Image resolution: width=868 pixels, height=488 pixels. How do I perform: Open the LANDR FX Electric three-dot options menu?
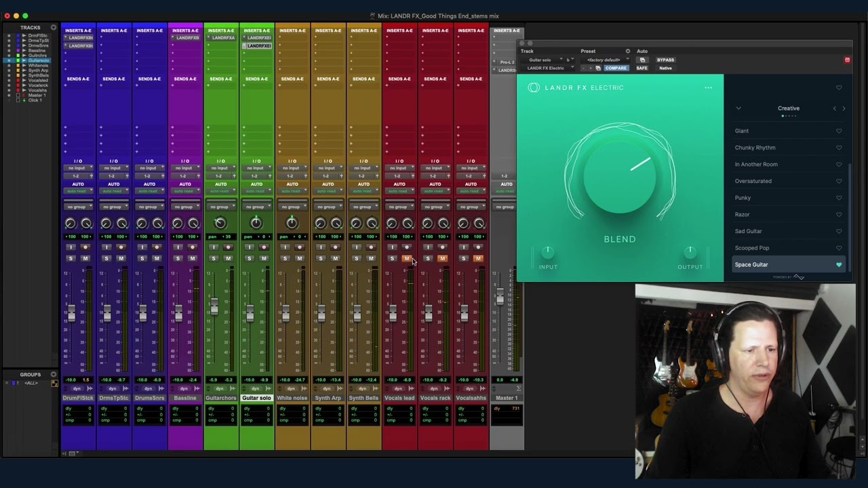coord(708,87)
